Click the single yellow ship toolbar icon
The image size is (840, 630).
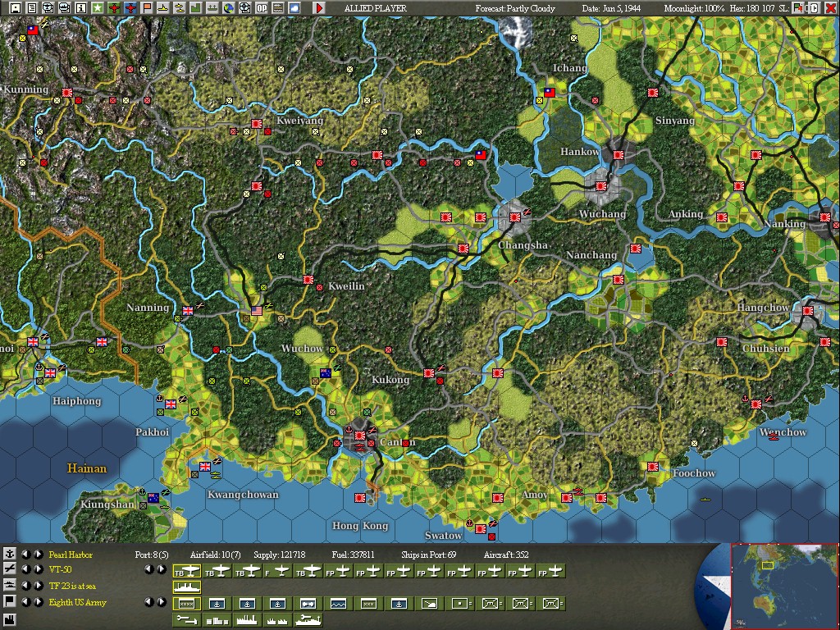(x=163, y=7)
